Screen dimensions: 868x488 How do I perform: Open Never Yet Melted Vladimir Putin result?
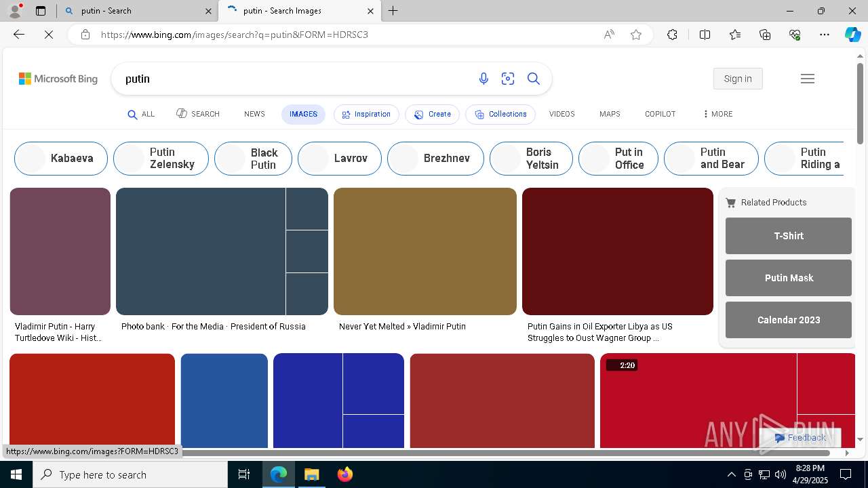coord(402,326)
